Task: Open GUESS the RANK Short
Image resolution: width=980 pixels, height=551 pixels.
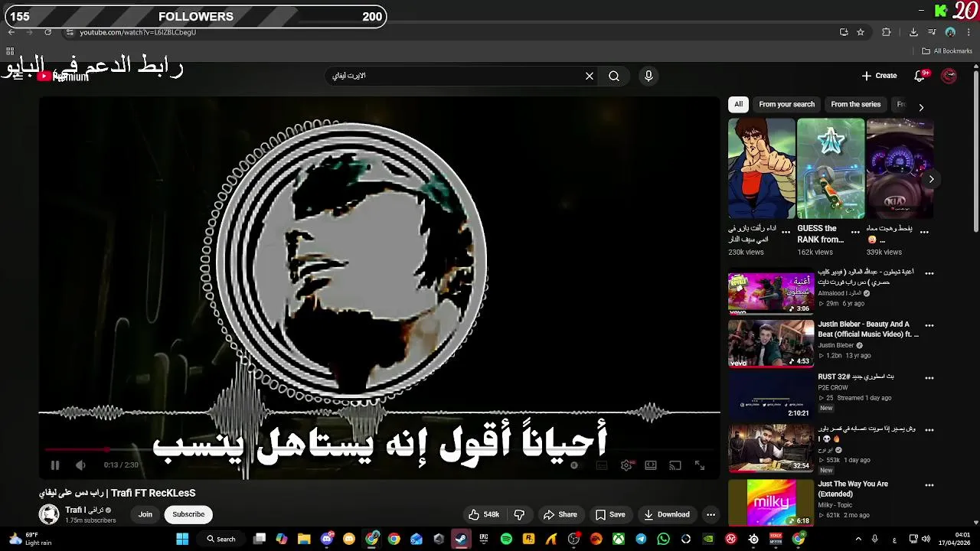Action: (831, 168)
